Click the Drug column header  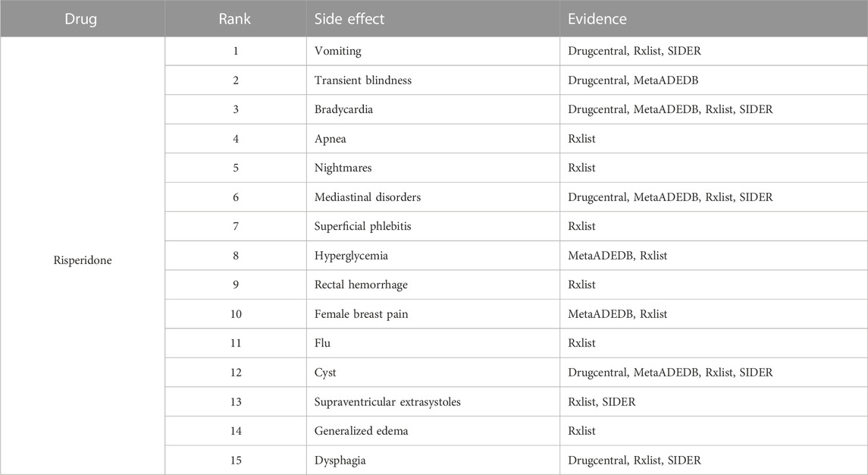click(x=81, y=19)
